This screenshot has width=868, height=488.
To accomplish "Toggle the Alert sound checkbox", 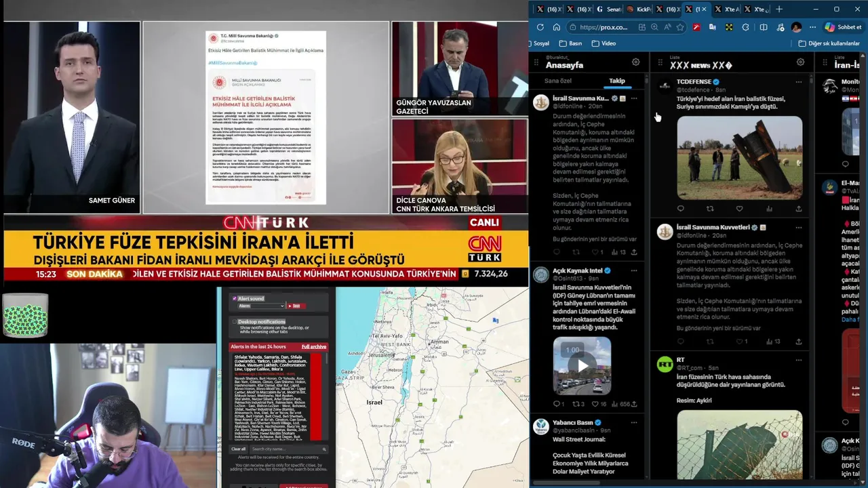I will 235,298.
